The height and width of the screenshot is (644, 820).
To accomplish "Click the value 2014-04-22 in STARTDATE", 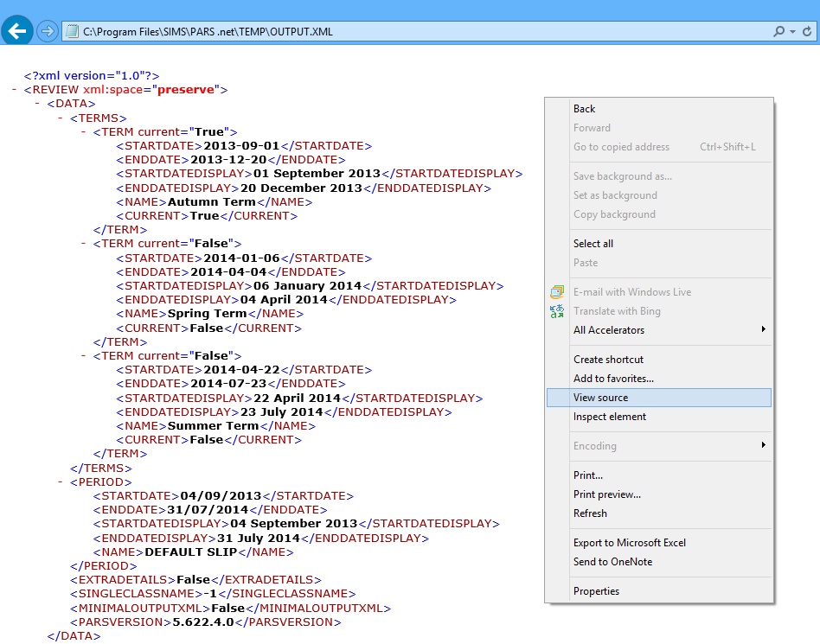I will coord(241,370).
